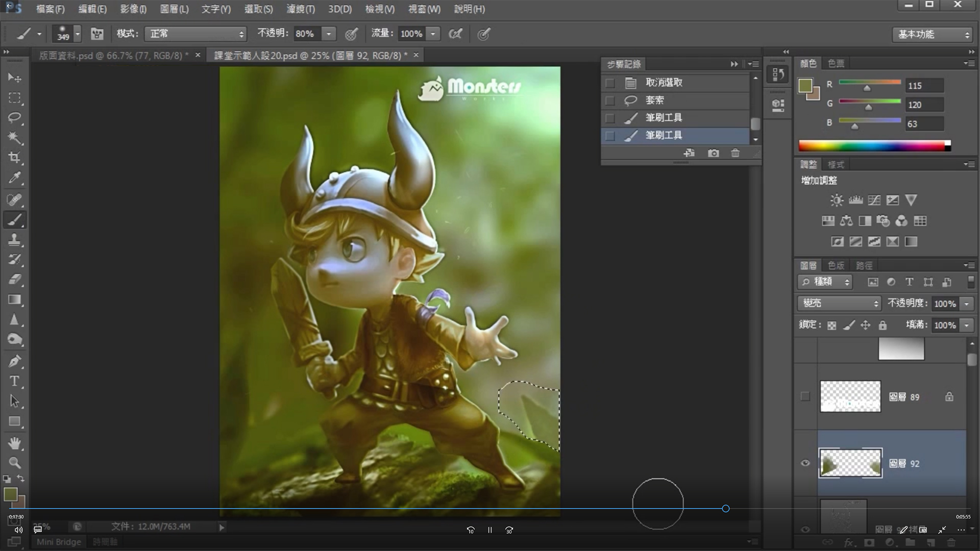Select the Path Selection tool
The width and height of the screenshot is (980, 551).
pos(14,402)
